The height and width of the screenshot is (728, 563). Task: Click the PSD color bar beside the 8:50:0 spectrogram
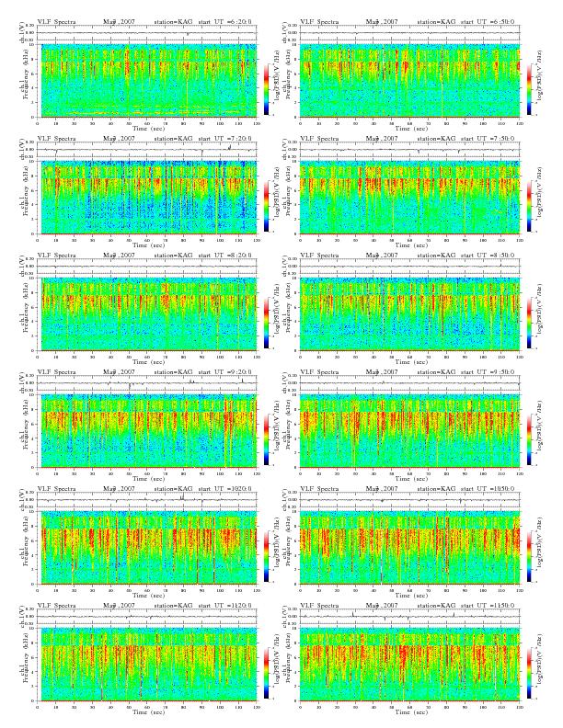(529, 323)
